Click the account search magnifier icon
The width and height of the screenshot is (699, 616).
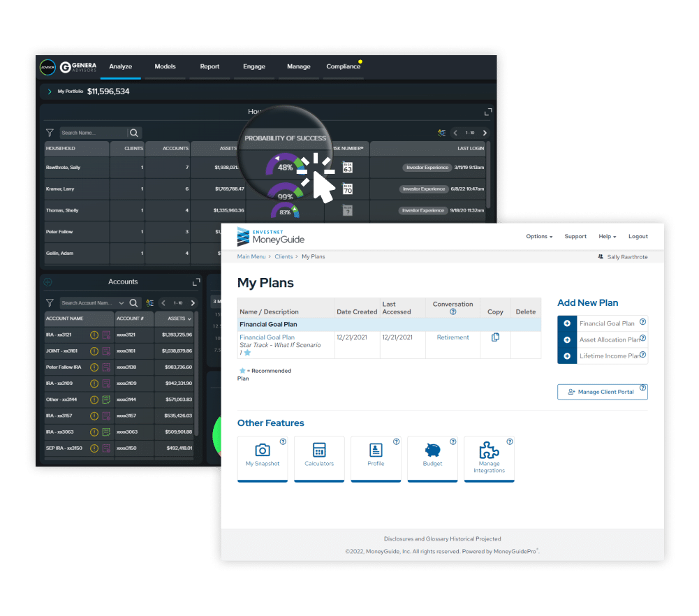(x=133, y=303)
